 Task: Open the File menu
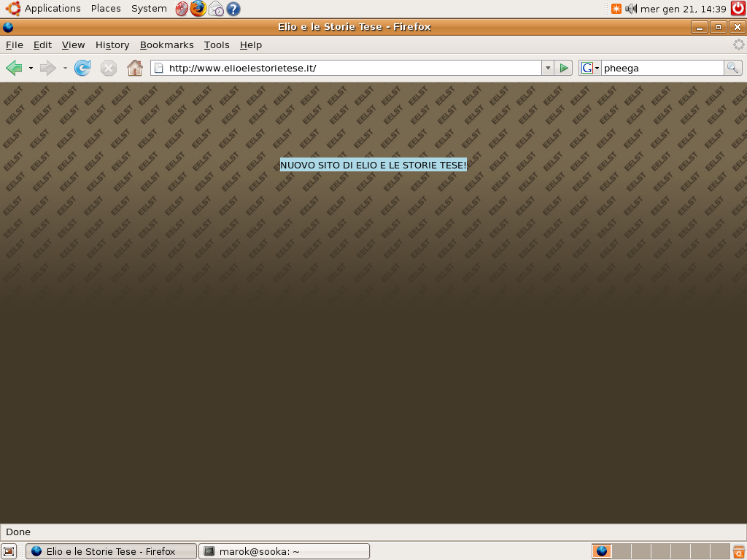point(15,44)
